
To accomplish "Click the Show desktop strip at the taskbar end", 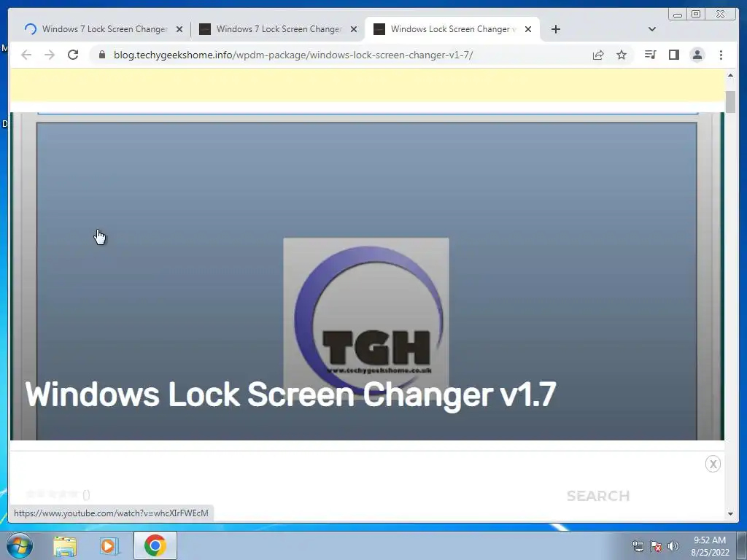I will point(742,546).
